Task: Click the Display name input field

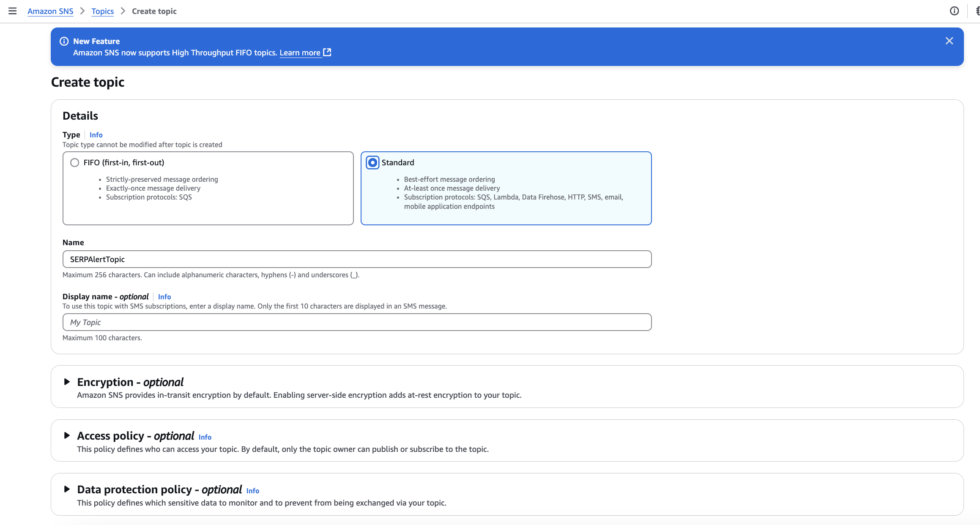Action: click(357, 322)
